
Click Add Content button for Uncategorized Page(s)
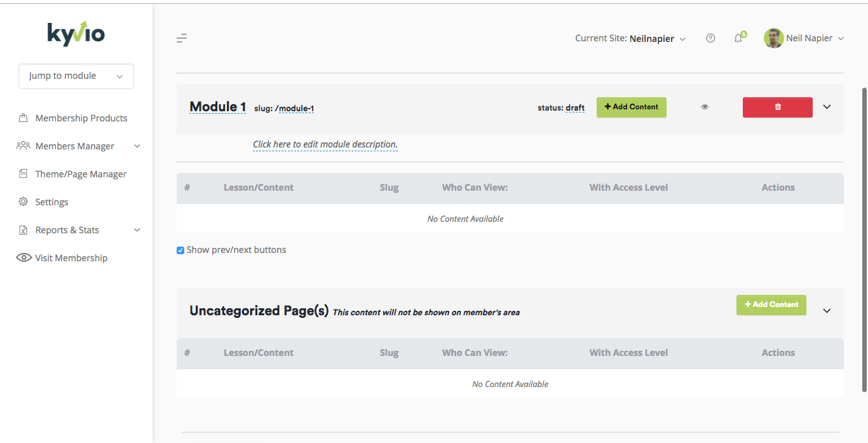click(771, 304)
